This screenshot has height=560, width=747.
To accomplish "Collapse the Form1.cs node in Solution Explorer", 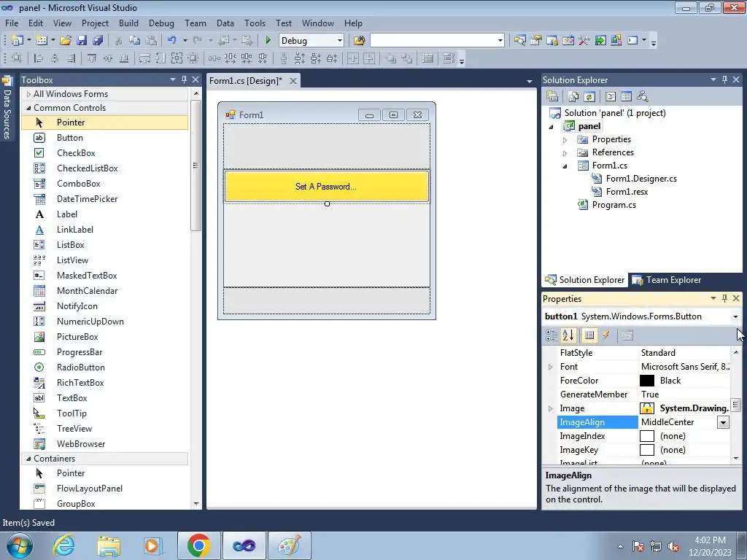I will point(565,166).
